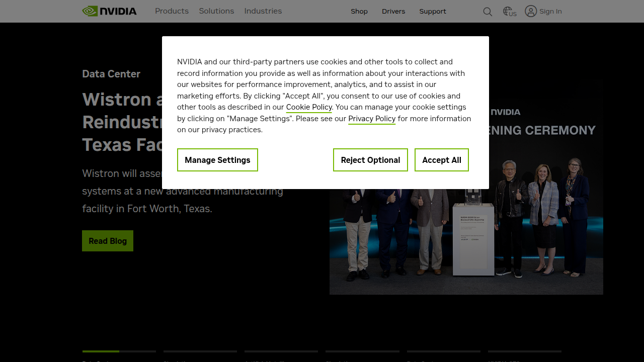Click Reject Optional button
644x362 pixels.
pos(370,160)
